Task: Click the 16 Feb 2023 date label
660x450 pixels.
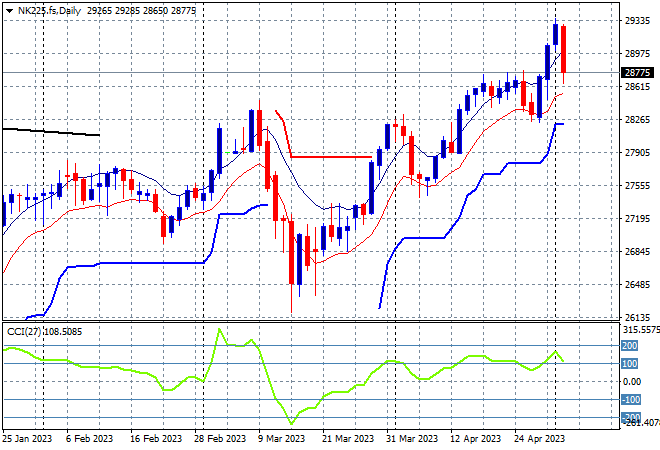Action: click(156, 439)
